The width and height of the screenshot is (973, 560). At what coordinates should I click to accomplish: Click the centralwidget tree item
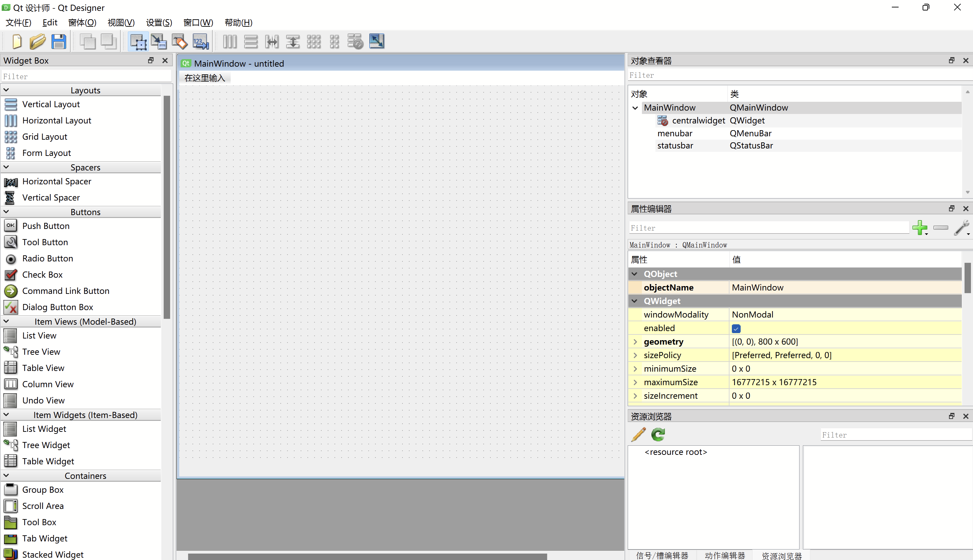point(698,120)
